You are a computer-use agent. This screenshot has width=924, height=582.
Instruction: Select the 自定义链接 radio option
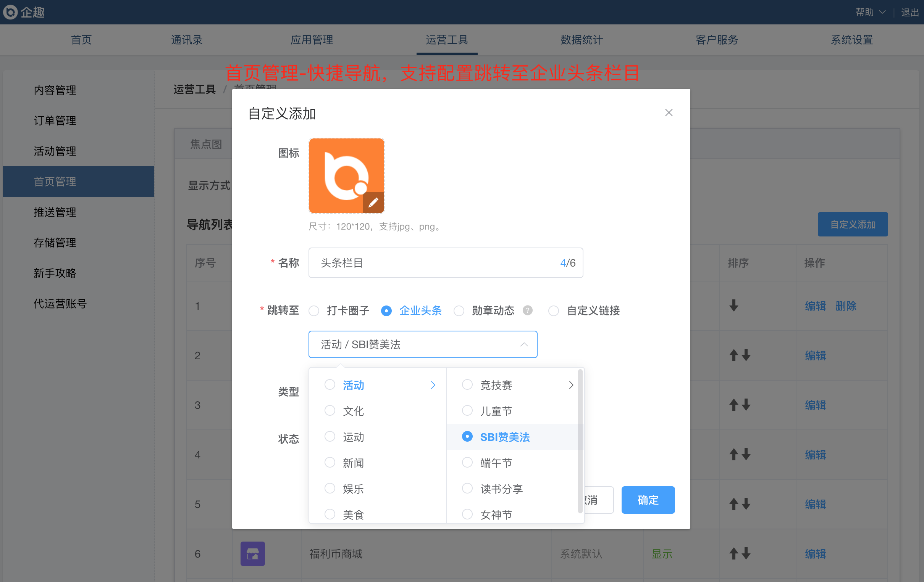(553, 310)
